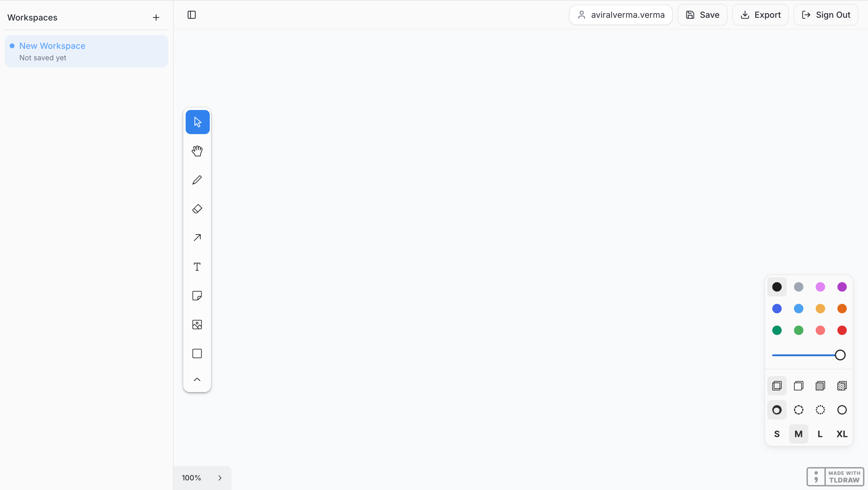Pick the Eraser tool
Viewport: 868px width, 490px height.
[x=197, y=209]
